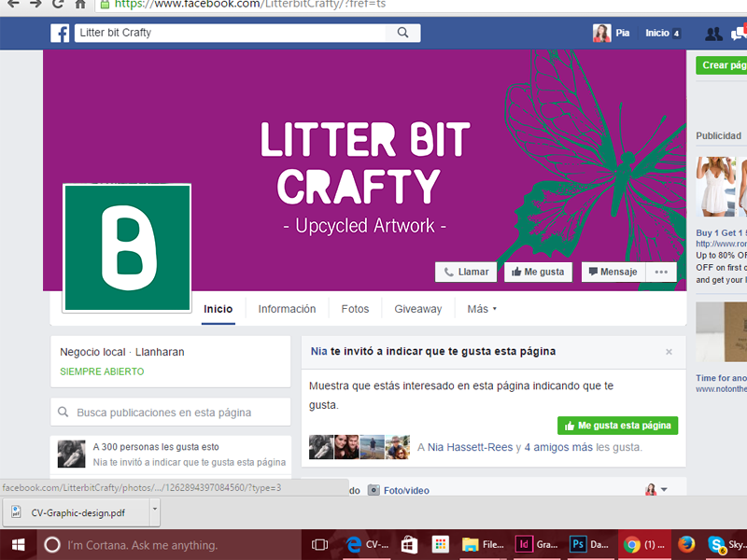Click the Facebook logo icon
This screenshot has width=747, height=560.
[x=60, y=33]
